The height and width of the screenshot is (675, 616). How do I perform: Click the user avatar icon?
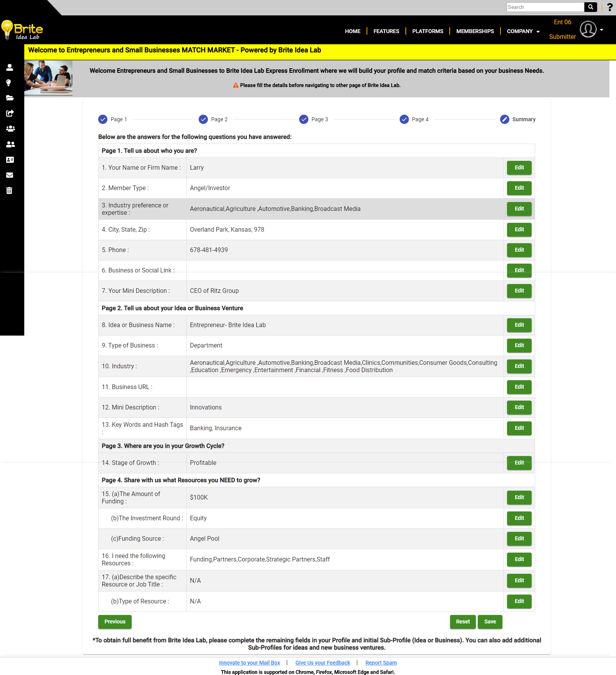(x=588, y=30)
